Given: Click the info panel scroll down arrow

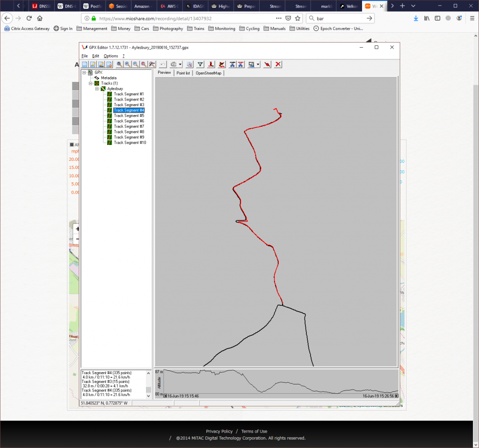Looking at the screenshot, I should [x=148, y=396].
